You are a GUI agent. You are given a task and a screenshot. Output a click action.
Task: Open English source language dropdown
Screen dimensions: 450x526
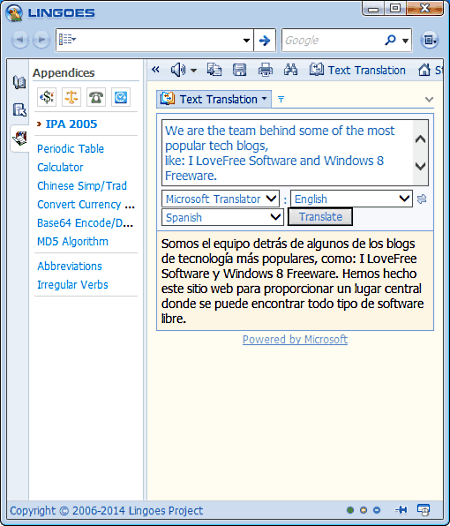tap(351, 199)
